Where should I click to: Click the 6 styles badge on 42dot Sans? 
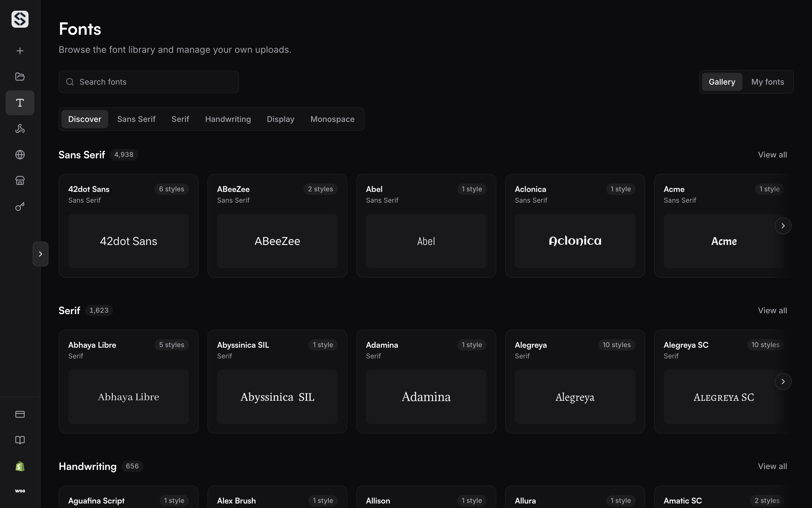pos(171,189)
